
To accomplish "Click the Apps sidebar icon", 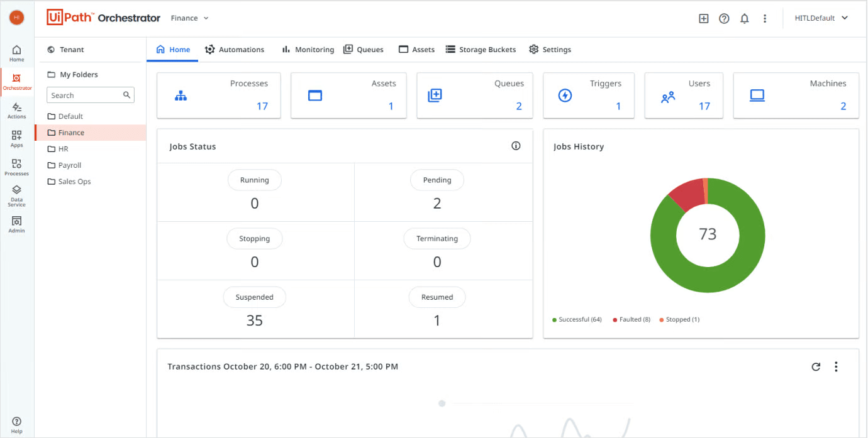I will 16,138.
